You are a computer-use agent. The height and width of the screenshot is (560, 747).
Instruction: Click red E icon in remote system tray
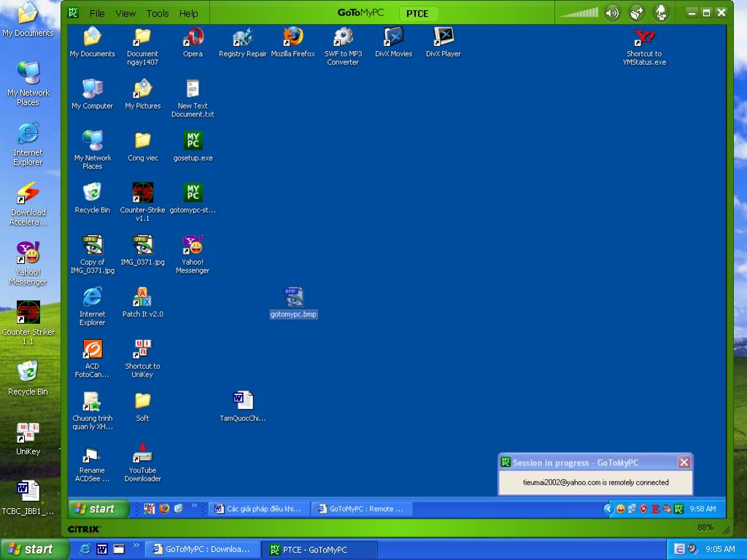[x=656, y=509]
